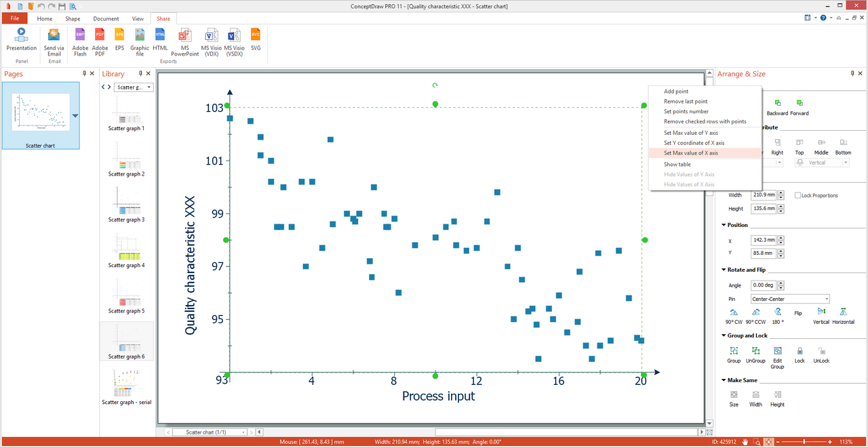Click the Redo icon in the quick access toolbar
The height and width of the screenshot is (448, 868).
[x=52, y=6]
